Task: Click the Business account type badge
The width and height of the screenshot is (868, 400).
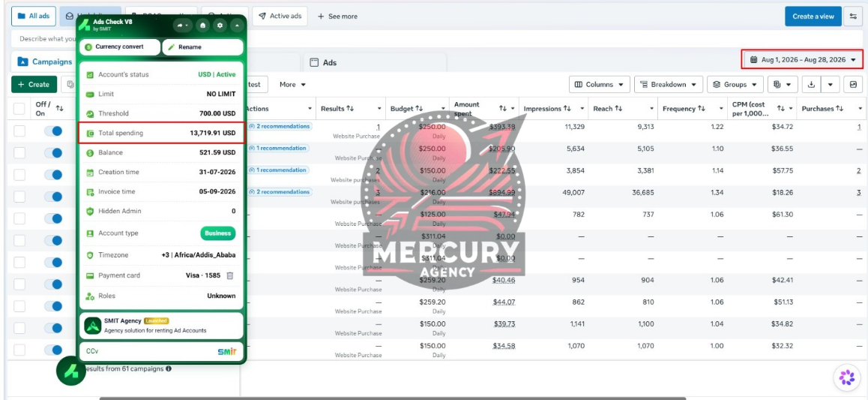Action: (217, 233)
